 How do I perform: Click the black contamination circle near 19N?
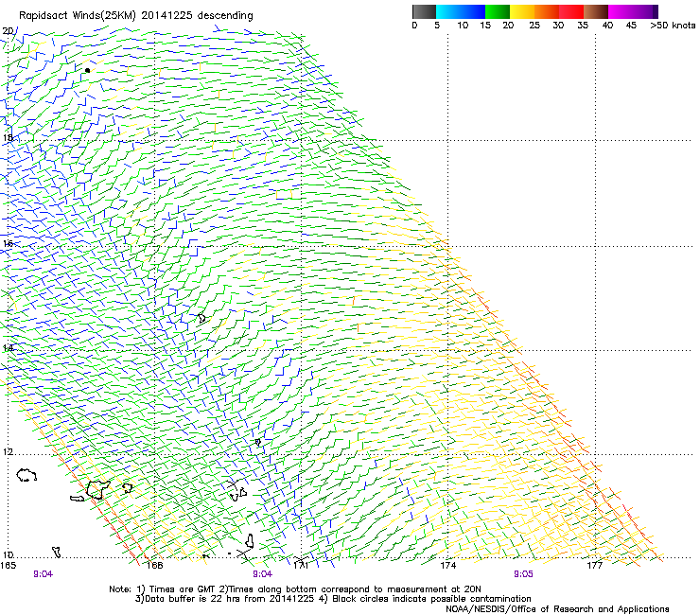(87, 70)
